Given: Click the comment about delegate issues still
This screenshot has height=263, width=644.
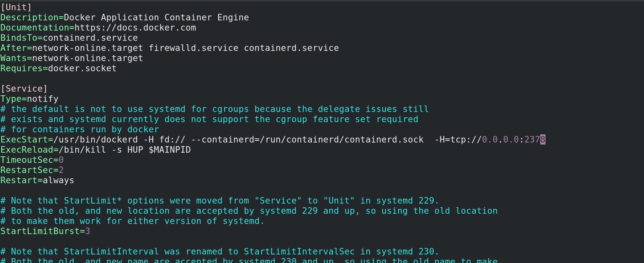Looking at the screenshot, I should click(x=215, y=109).
